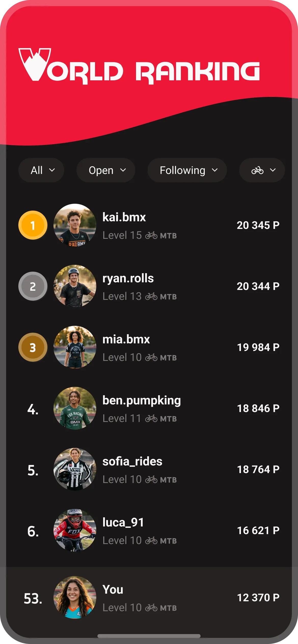The width and height of the screenshot is (298, 644).
Task: Select your own ranking row labeled You
Action: coord(149,597)
